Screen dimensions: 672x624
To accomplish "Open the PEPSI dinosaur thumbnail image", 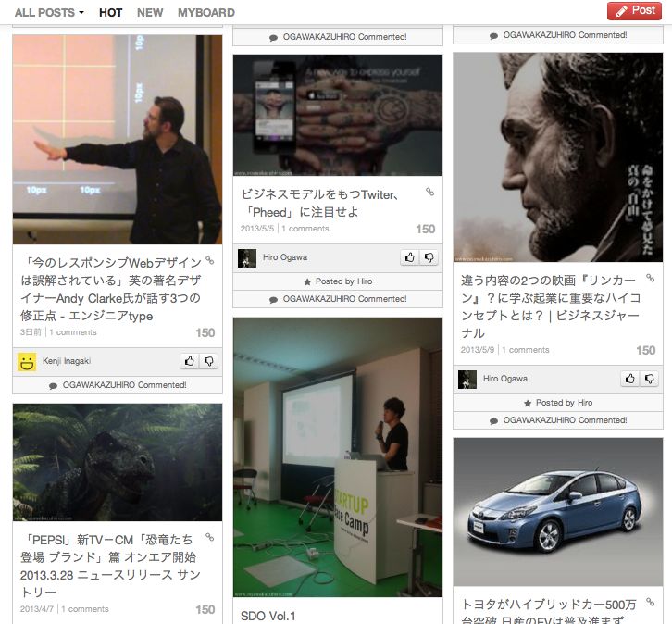I will click(118, 462).
